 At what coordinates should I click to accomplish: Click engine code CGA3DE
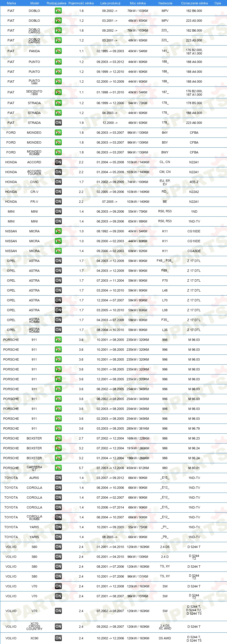194,251
